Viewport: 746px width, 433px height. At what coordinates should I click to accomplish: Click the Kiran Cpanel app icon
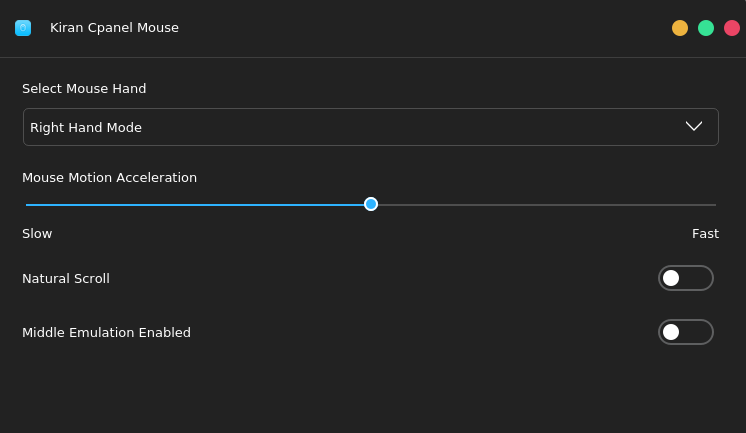tap(23, 28)
